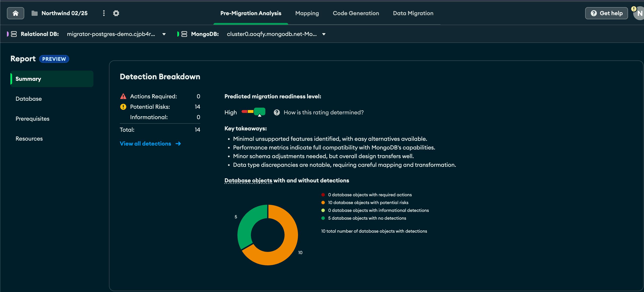
Task: Click the Potential Risks warning icon
Action: (x=123, y=107)
